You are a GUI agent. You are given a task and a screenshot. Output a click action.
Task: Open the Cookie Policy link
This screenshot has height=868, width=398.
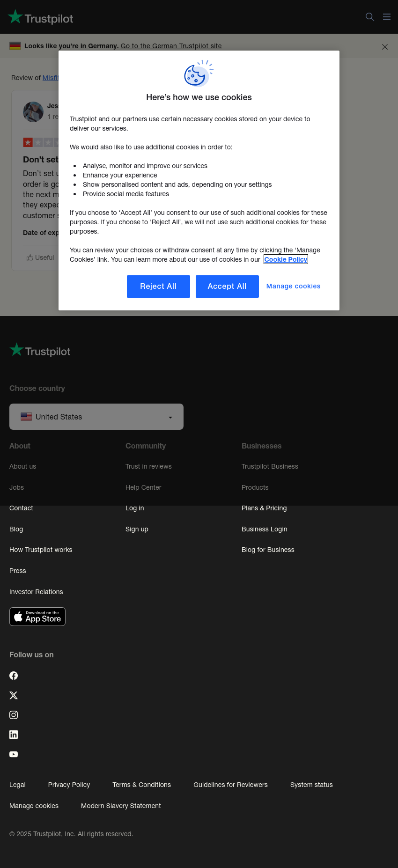point(286,259)
